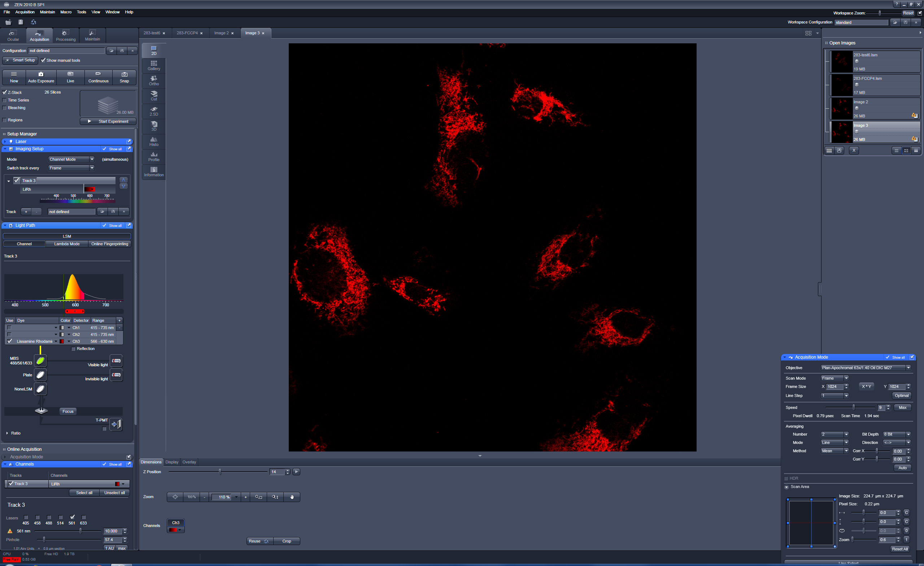Switch to Ortho view

pyautogui.click(x=154, y=80)
